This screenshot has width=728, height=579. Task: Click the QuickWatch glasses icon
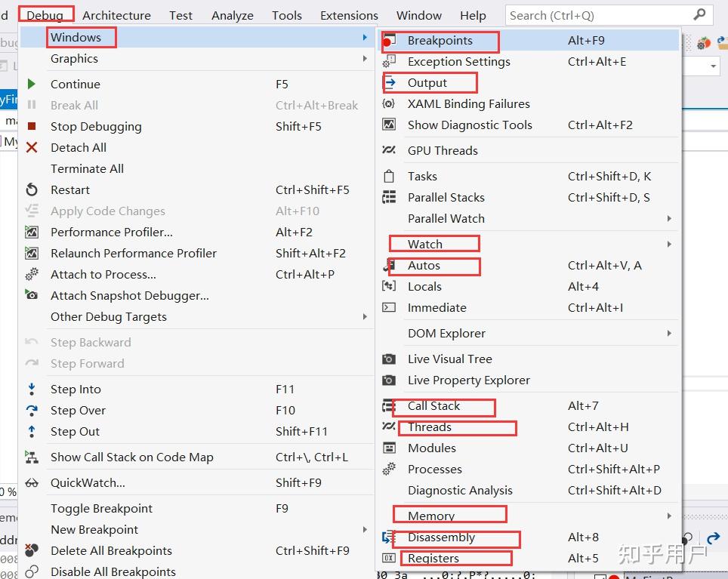click(x=32, y=483)
